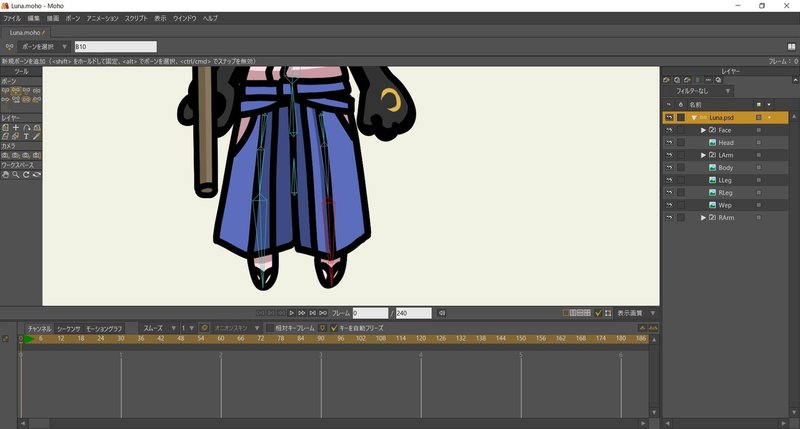The image size is (800, 429).
Task: Open スクリプト menu
Action: point(136,18)
